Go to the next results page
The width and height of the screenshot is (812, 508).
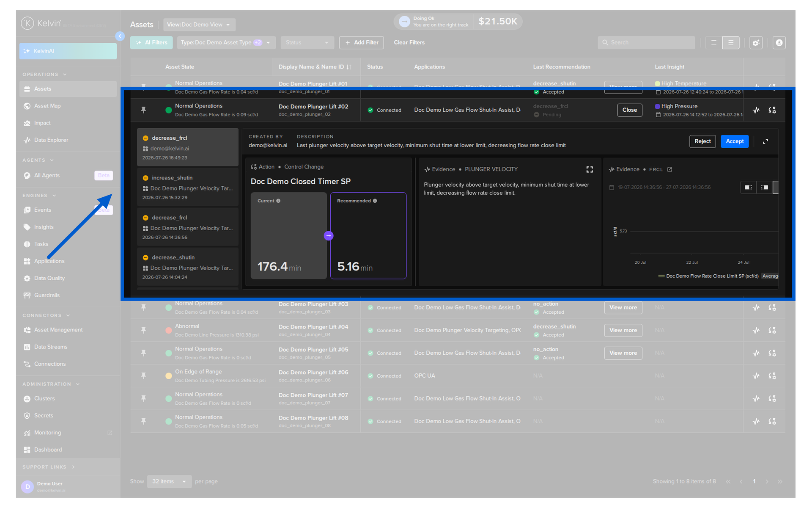[767, 481]
